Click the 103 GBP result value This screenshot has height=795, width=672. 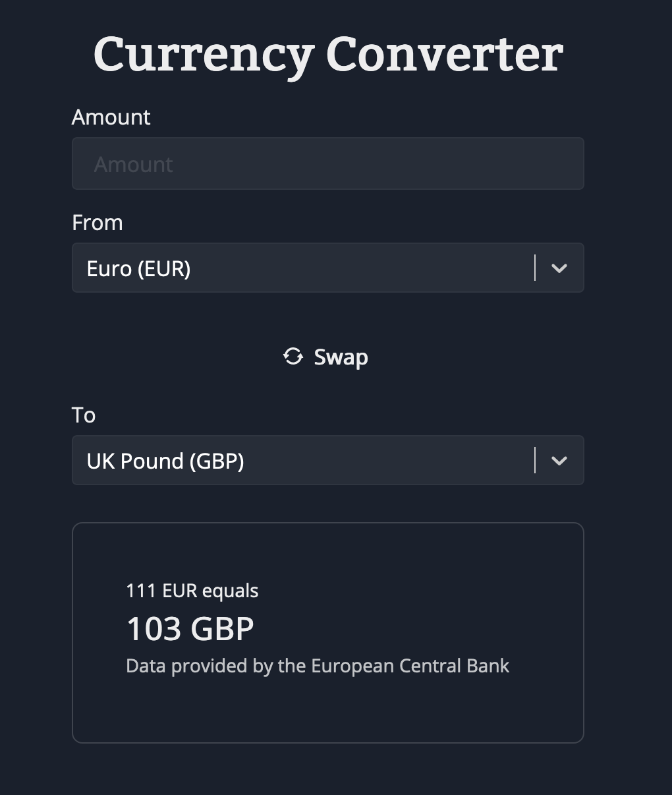click(190, 629)
